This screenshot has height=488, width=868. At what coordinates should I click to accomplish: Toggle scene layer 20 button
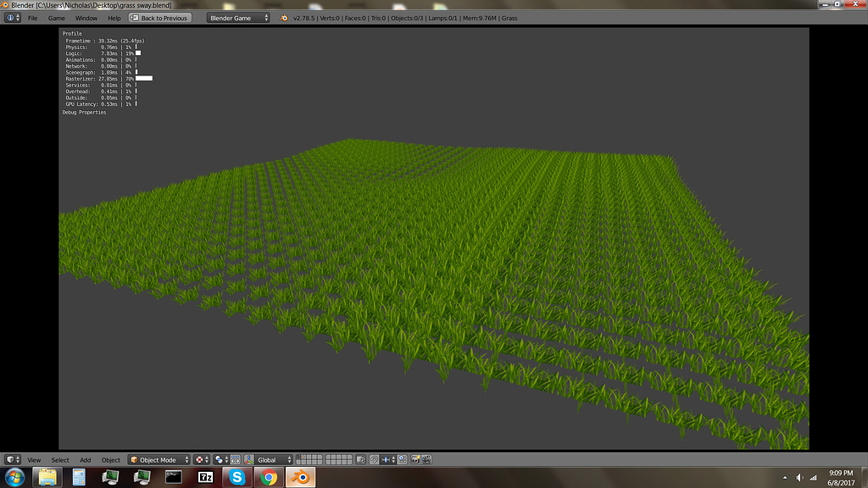(348, 462)
